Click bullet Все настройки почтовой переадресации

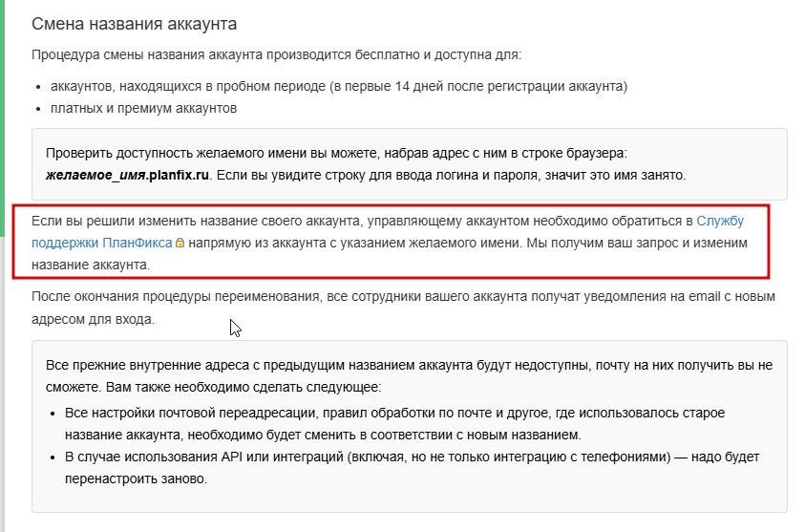click(x=394, y=424)
